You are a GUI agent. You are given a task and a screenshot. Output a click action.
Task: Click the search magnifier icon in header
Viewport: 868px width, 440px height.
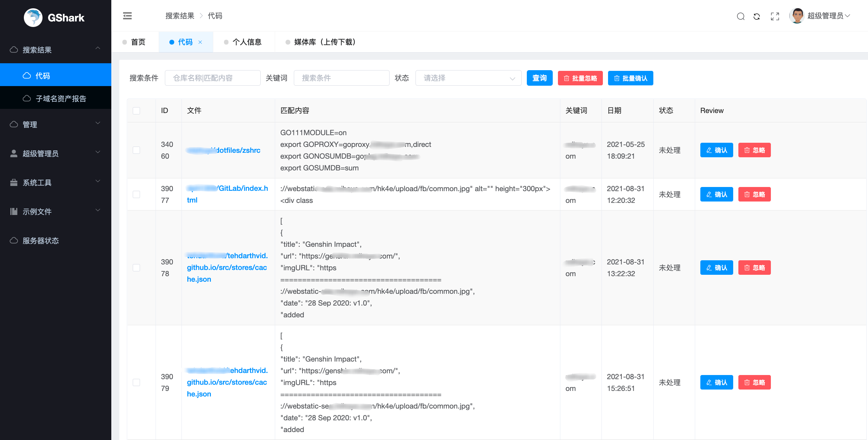click(x=740, y=16)
